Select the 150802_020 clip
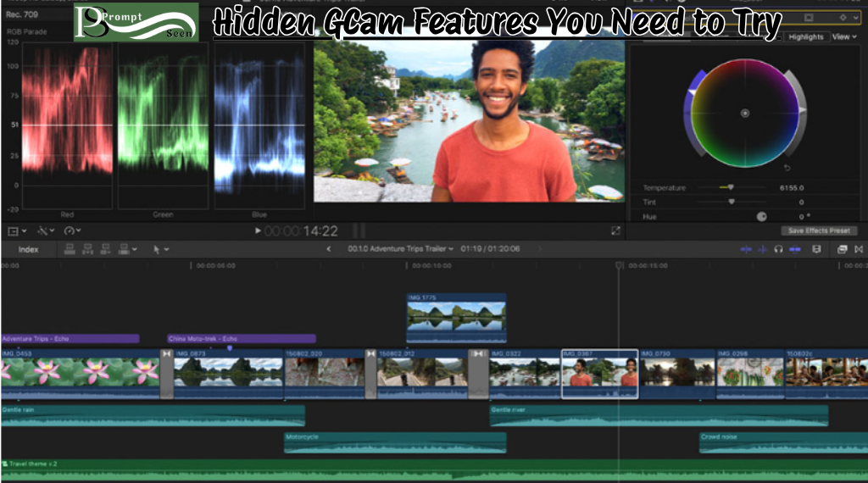868x483 pixels. point(325,374)
